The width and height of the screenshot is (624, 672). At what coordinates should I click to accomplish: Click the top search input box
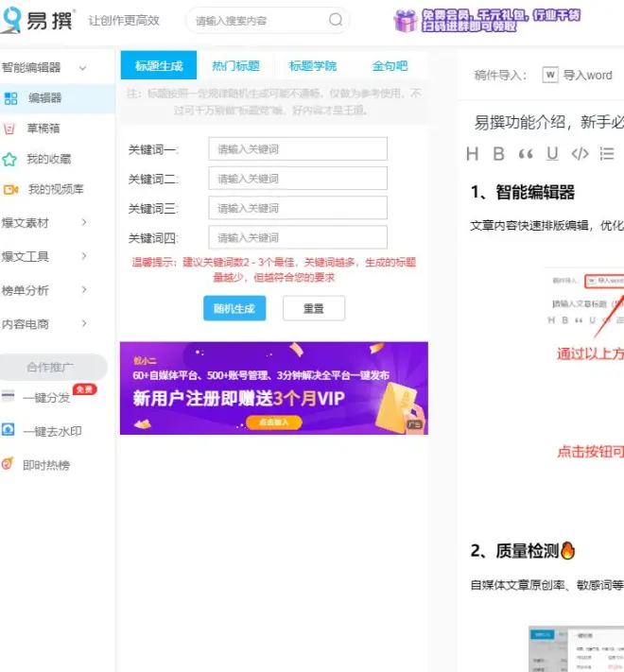pos(268,20)
